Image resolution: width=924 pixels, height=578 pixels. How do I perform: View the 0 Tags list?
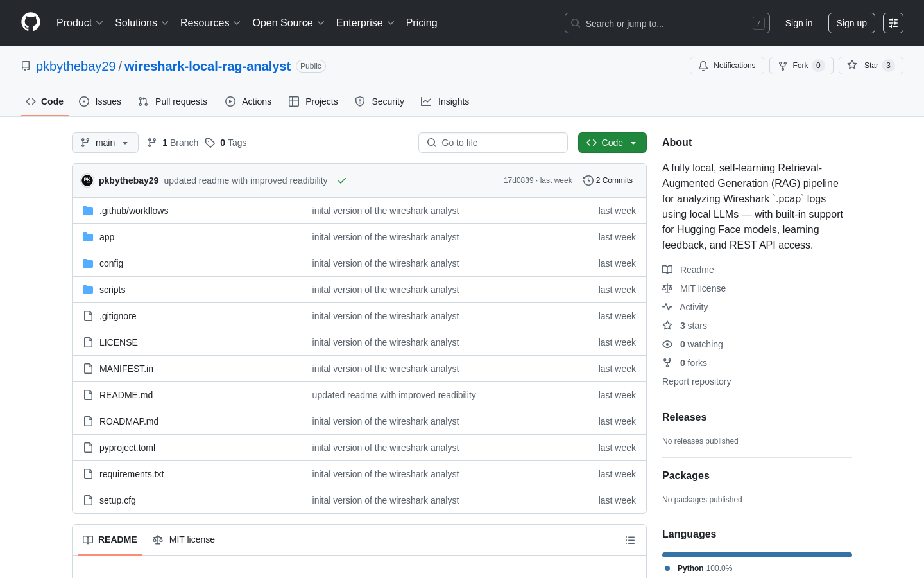tap(226, 143)
